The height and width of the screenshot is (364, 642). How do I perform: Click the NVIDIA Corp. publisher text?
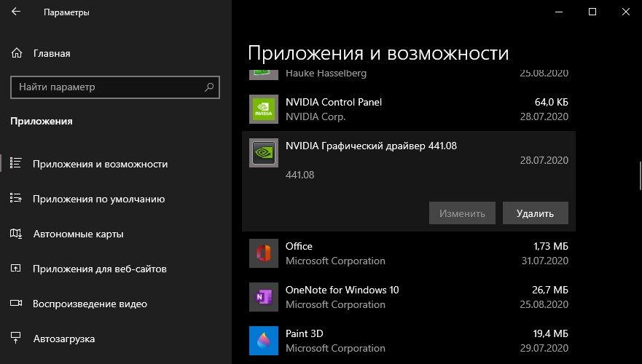(x=316, y=117)
